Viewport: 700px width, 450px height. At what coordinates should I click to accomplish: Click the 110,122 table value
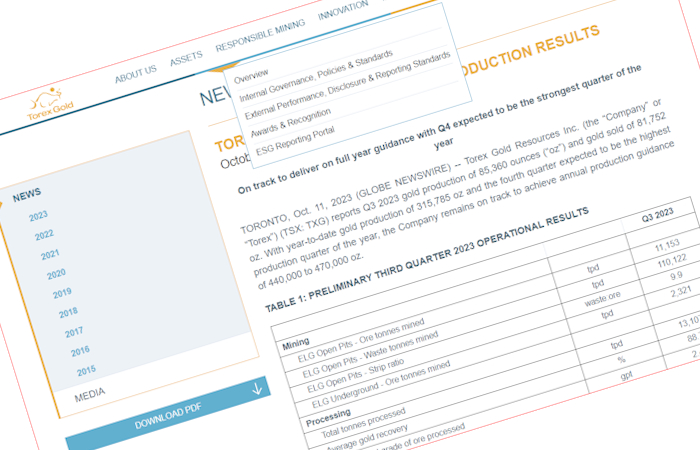tap(671, 261)
